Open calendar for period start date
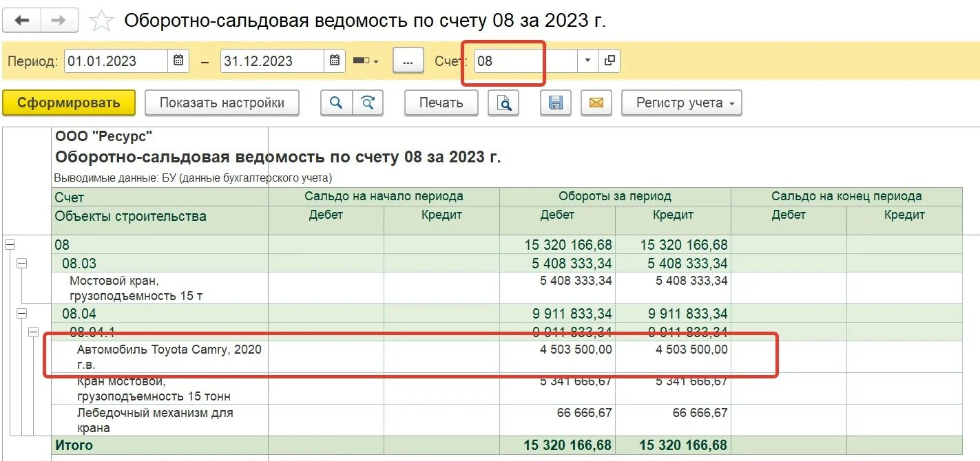Screen dimensions: 980x461 click(178, 61)
